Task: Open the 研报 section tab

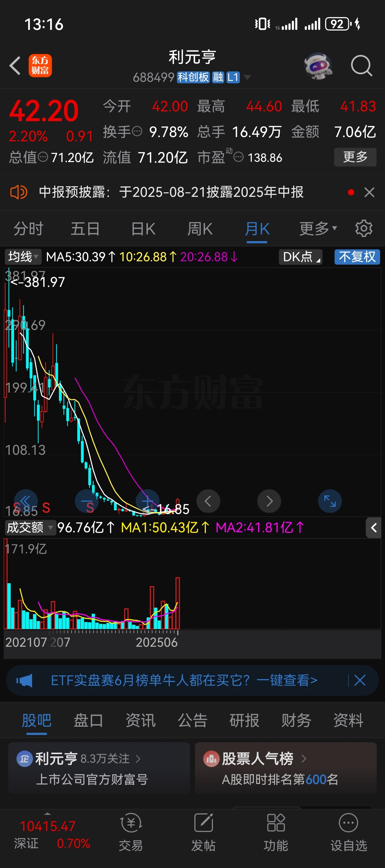Action: click(244, 720)
